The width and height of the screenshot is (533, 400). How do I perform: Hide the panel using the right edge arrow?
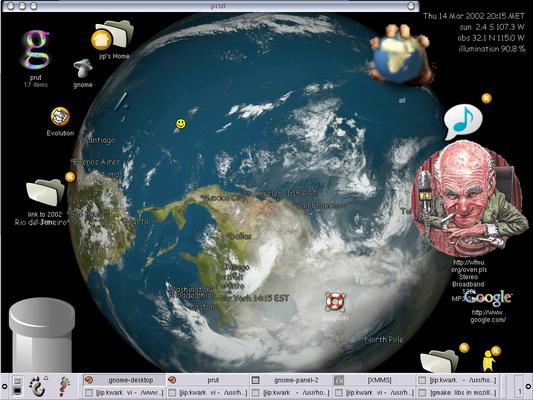coord(528,386)
